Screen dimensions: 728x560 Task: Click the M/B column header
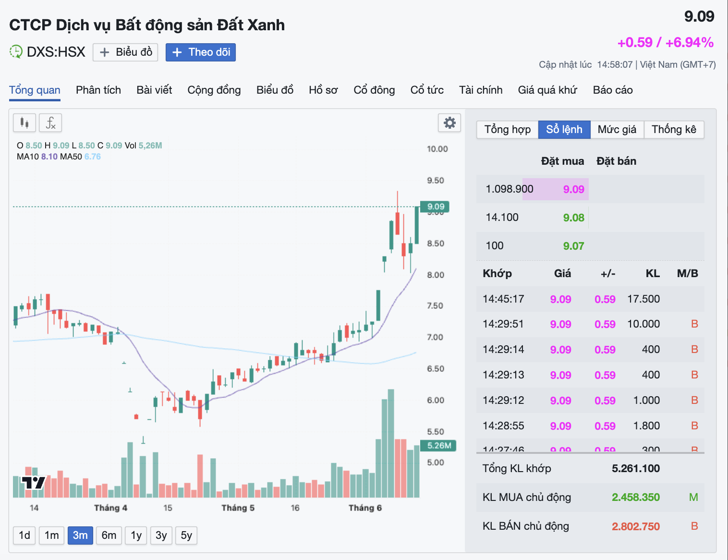(x=687, y=274)
